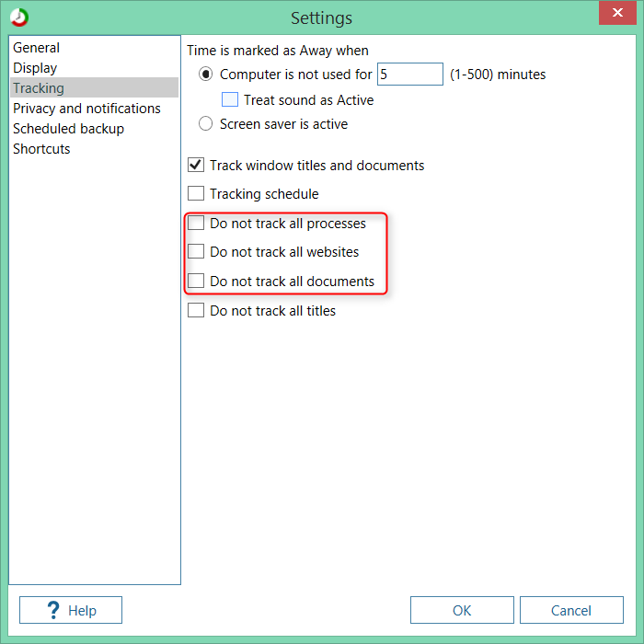The height and width of the screenshot is (644, 644).
Task: Select the Tracking settings section
Action: (x=39, y=88)
